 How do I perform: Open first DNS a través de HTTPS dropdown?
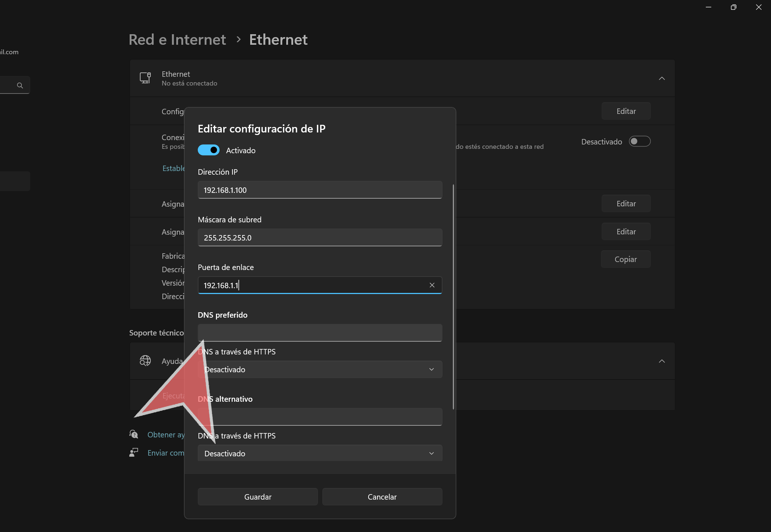[320, 369]
